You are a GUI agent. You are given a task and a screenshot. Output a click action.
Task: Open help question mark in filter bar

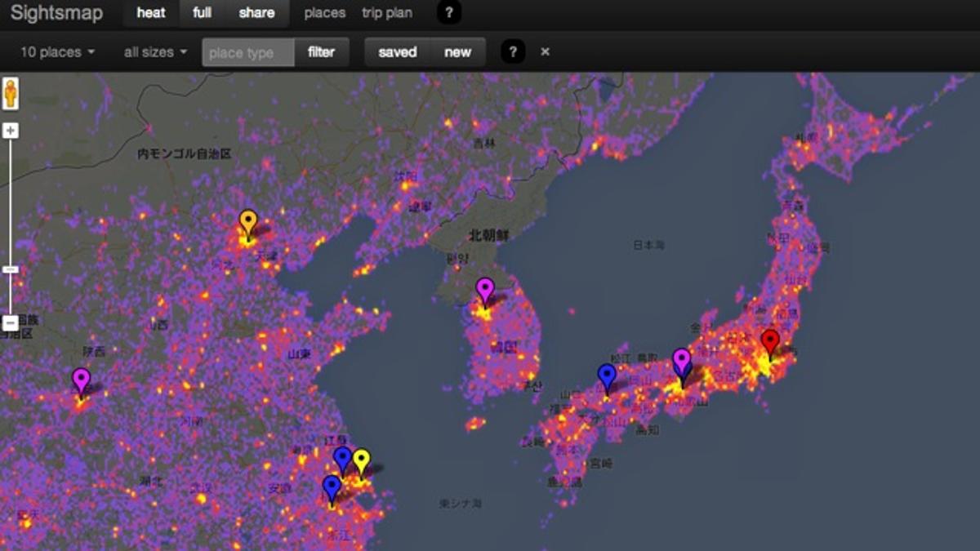point(512,52)
